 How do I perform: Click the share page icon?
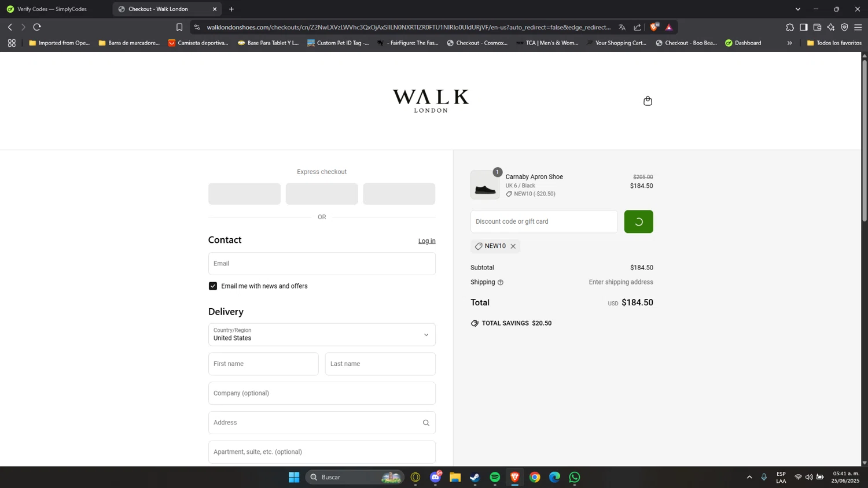point(637,27)
